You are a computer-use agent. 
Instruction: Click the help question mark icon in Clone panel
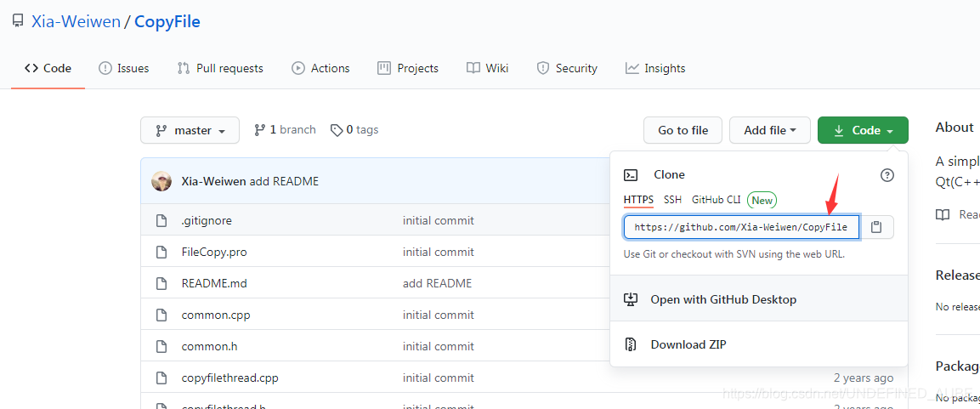tap(887, 175)
